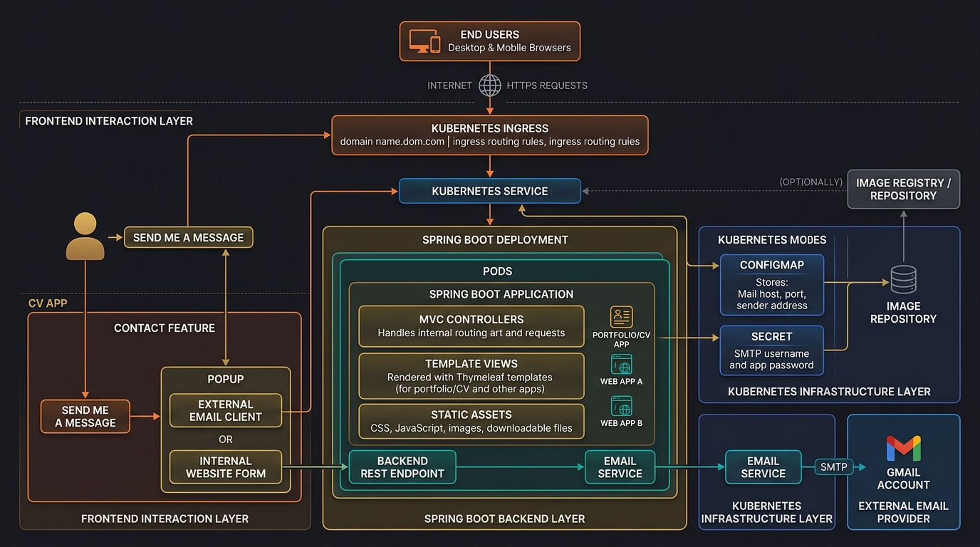Image resolution: width=980 pixels, height=547 pixels.
Task: Click the Kubernetes Ingress box
Action: pos(489,135)
